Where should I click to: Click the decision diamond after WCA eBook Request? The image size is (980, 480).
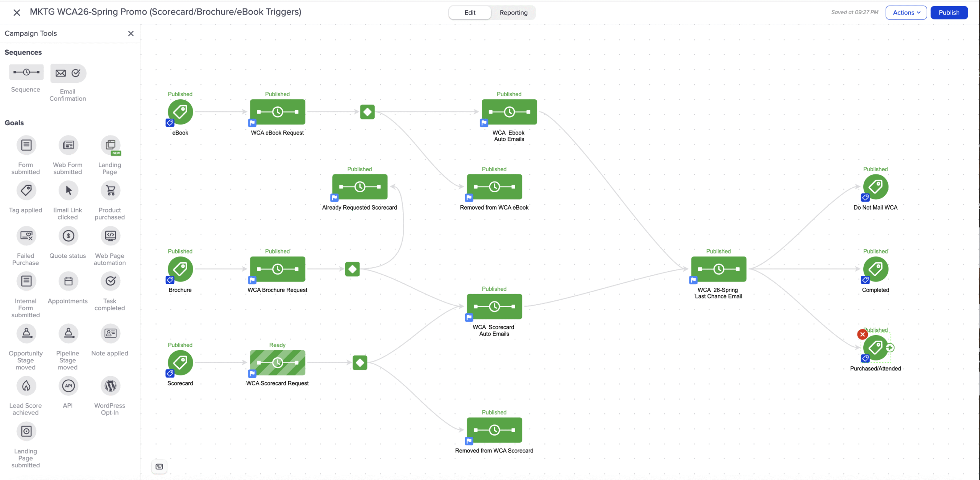[367, 112]
